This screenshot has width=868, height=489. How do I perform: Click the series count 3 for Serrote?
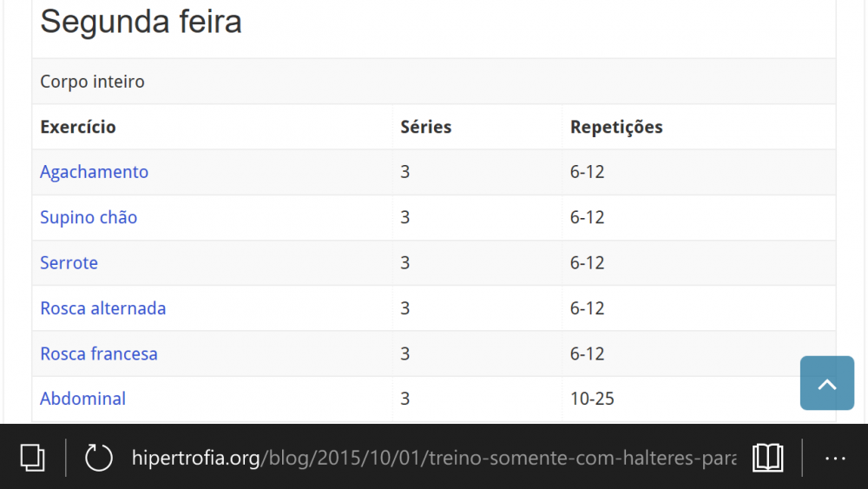(405, 262)
